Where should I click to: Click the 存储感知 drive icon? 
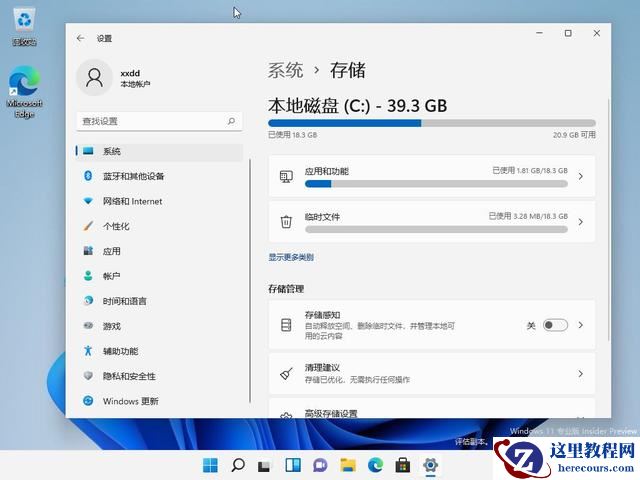pyautogui.click(x=286, y=325)
